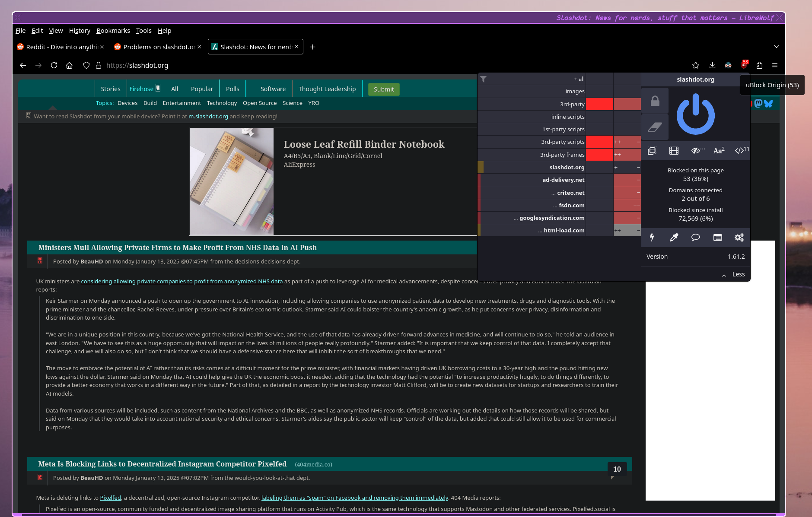Click the lock icon to save rules

[x=655, y=101]
